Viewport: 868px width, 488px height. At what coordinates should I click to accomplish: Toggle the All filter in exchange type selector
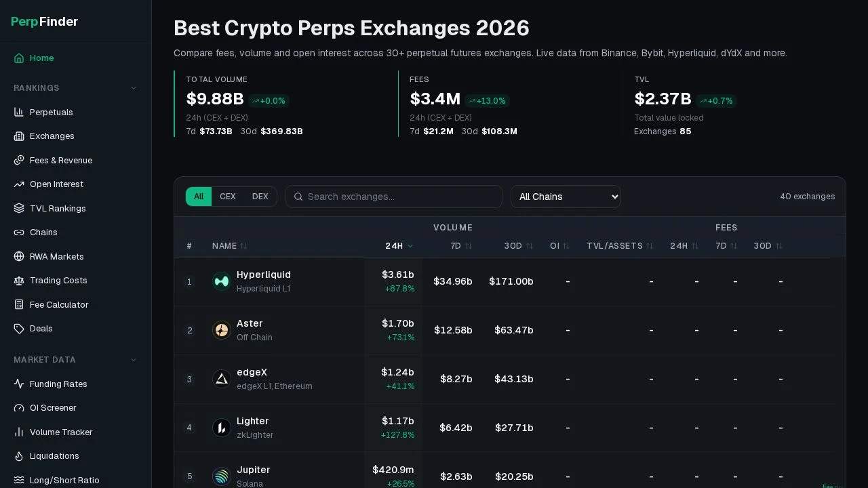199,197
